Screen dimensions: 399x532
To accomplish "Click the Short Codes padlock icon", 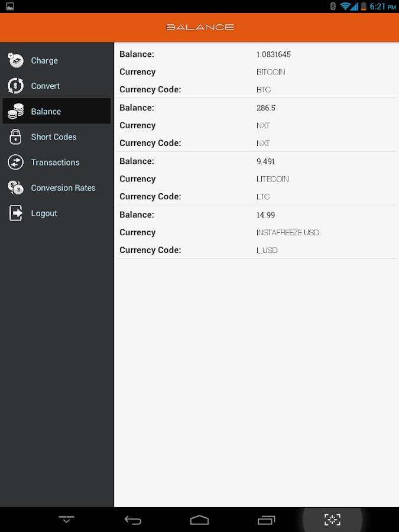I will click(15, 137).
